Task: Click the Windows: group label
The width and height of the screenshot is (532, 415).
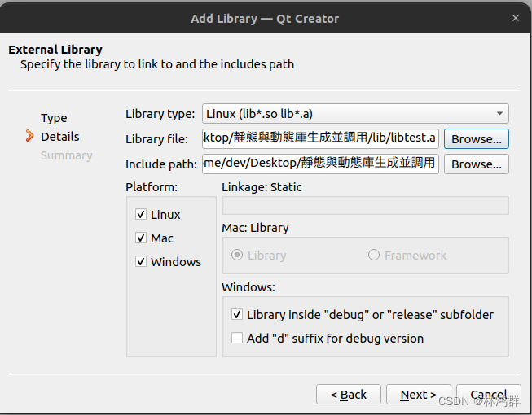Action: [x=248, y=287]
